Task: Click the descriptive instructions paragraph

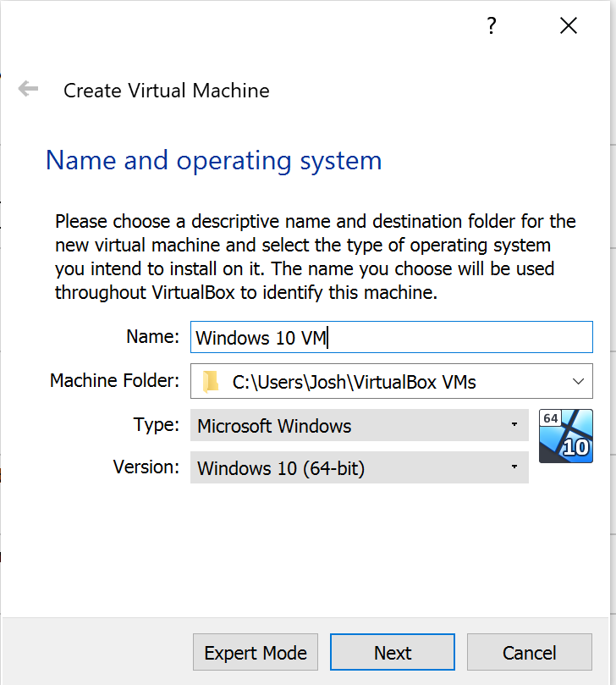Action: click(x=316, y=257)
